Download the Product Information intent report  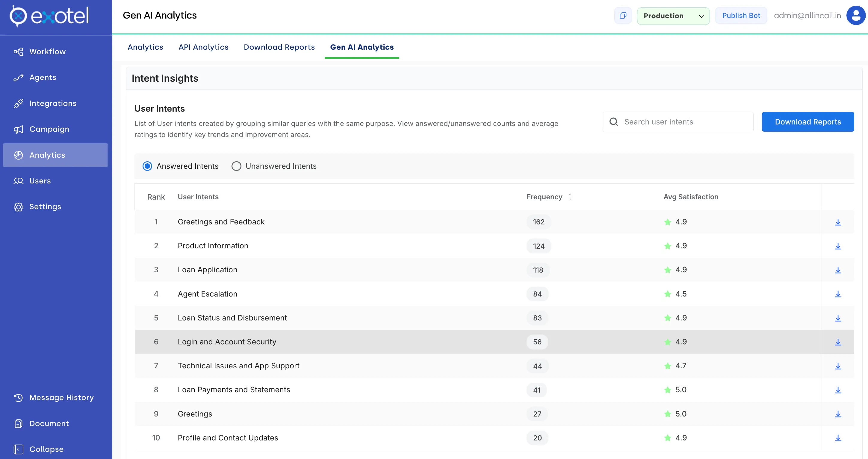(x=838, y=246)
